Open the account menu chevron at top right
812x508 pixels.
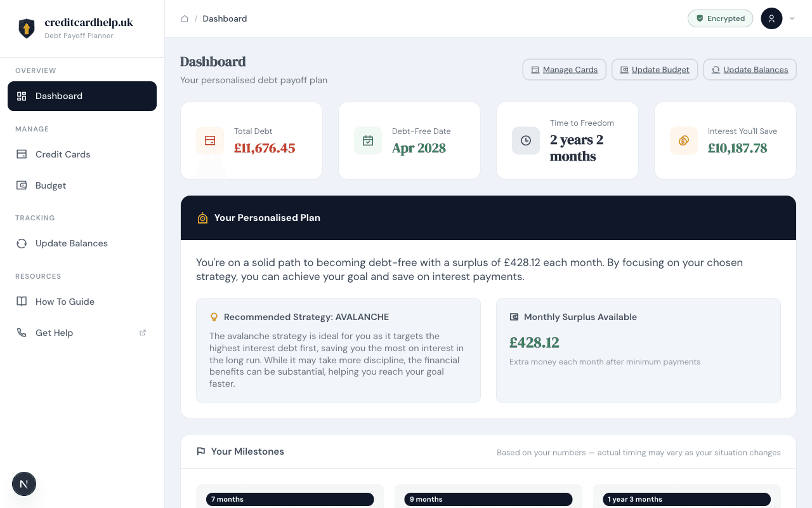(792, 18)
